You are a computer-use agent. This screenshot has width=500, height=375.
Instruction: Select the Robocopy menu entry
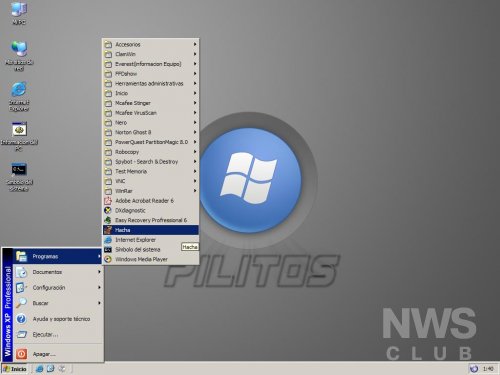coord(151,152)
